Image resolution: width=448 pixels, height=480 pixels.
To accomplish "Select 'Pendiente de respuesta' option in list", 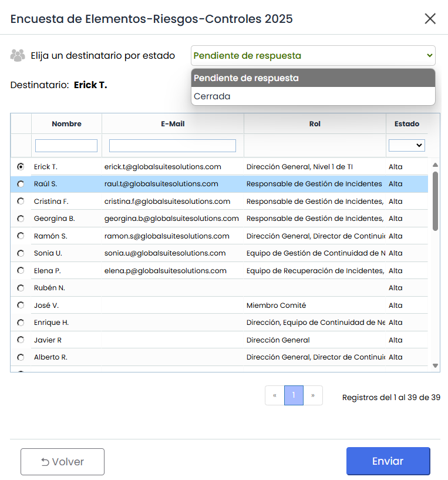I will (313, 78).
